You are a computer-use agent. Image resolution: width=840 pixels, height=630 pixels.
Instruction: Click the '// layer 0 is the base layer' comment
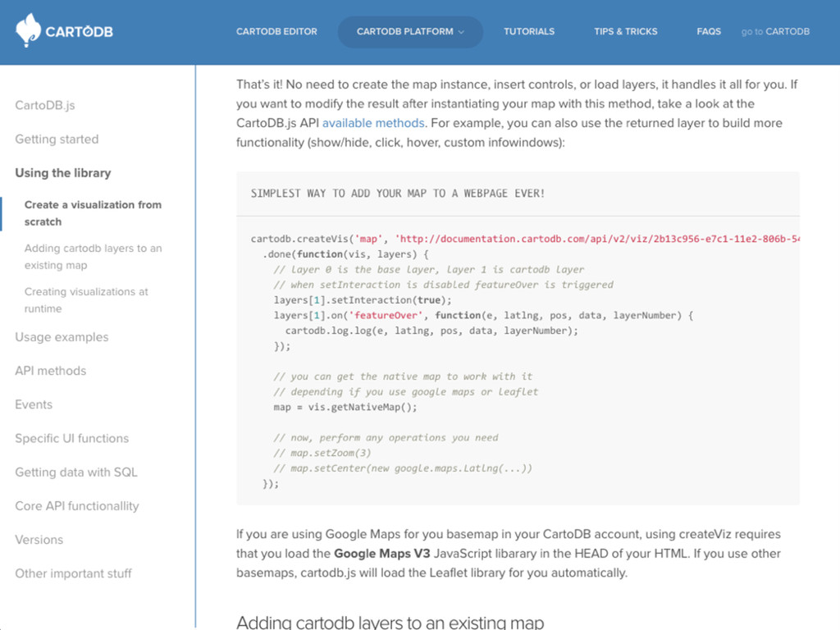428,269
